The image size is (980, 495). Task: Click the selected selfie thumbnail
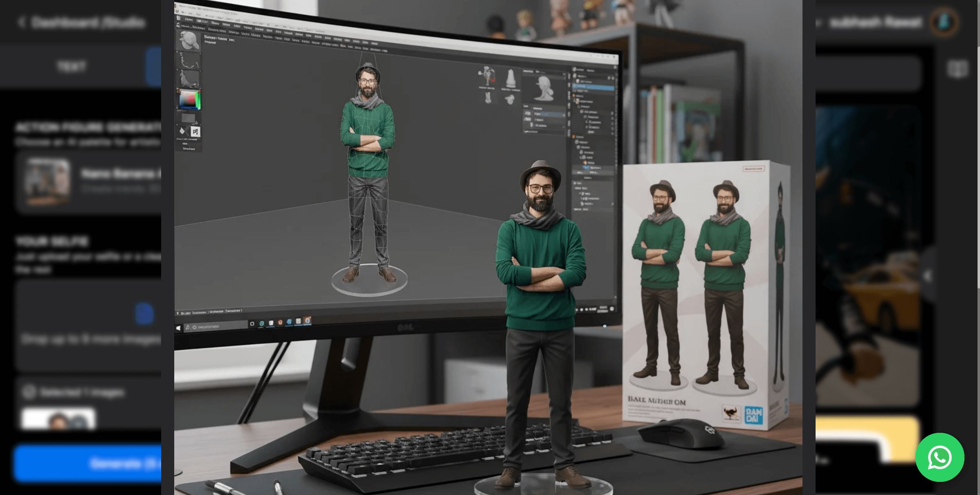coord(58,418)
